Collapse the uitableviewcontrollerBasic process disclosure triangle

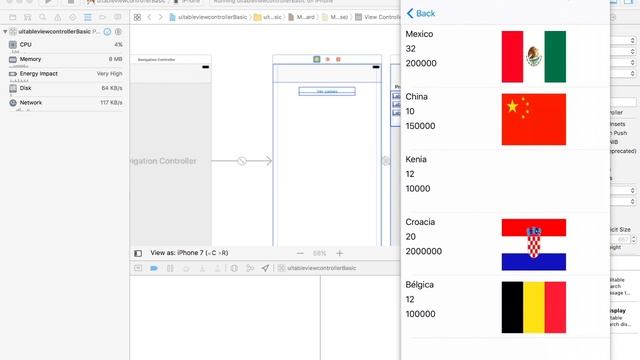click(x=5, y=31)
